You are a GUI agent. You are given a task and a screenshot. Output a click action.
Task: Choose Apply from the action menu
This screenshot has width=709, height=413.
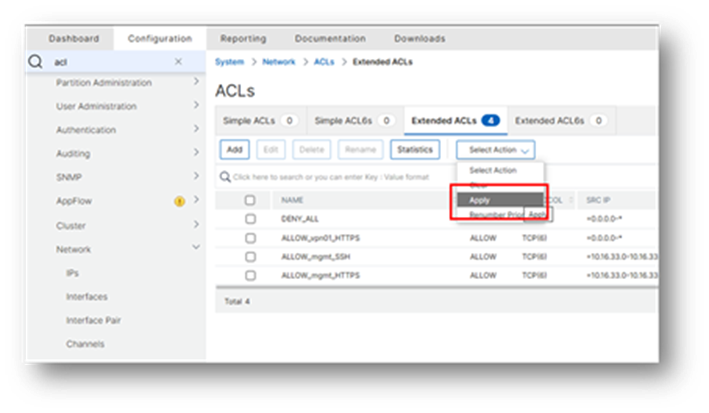pos(500,200)
